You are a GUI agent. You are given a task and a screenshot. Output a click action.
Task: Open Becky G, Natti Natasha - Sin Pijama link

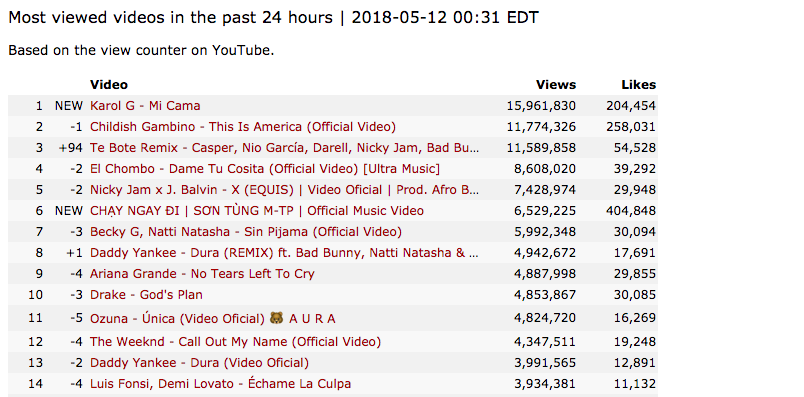246,232
